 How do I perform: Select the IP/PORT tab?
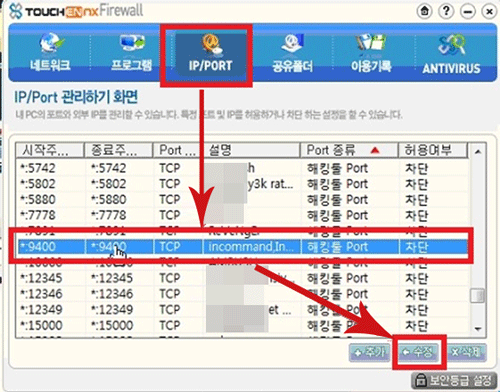tap(210, 54)
